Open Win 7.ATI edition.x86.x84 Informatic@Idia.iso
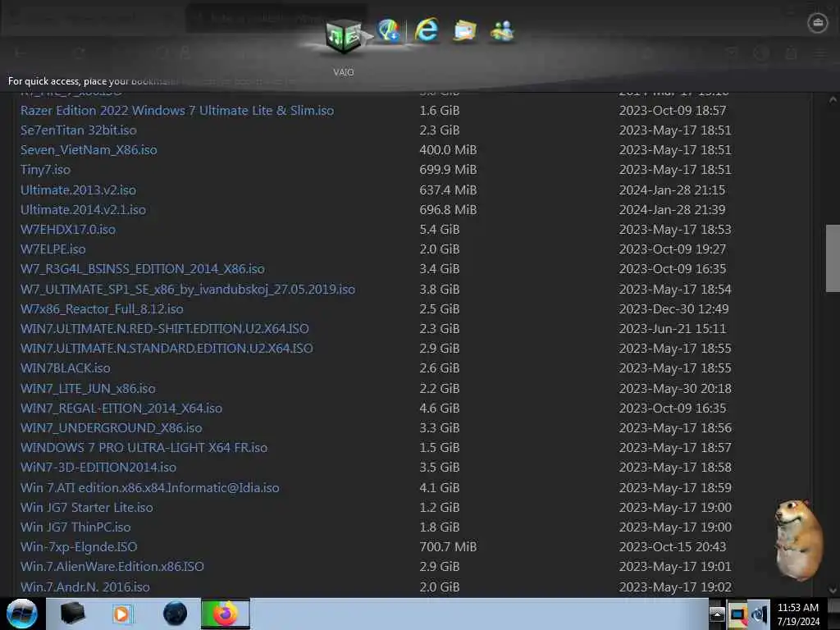The height and width of the screenshot is (630, 840). point(150,487)
